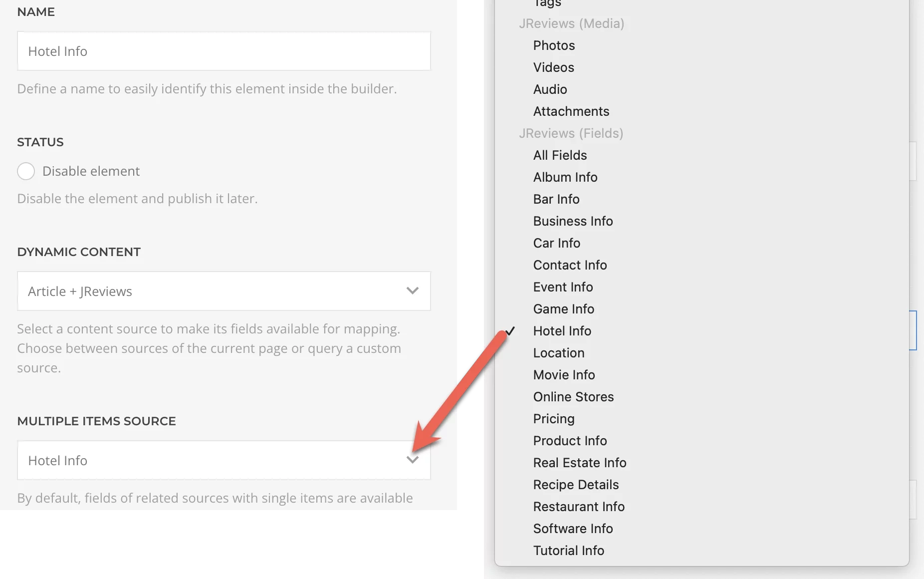Select Online Stores option
924x579 pixels.
(x=573, y=397)
